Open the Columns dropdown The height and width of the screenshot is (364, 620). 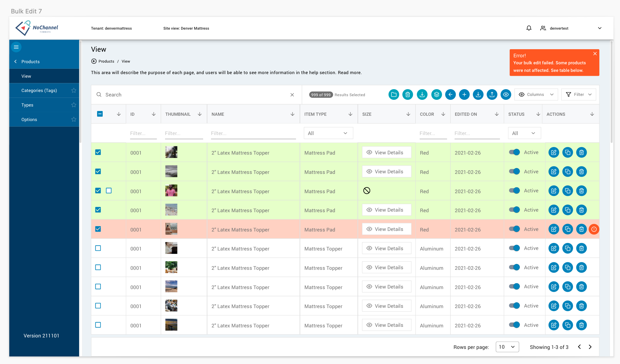536,94
